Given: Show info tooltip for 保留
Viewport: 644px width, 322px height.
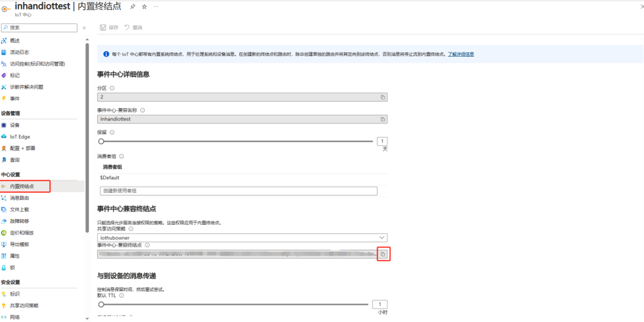Looking at the screenshot, I should (112, 132).
